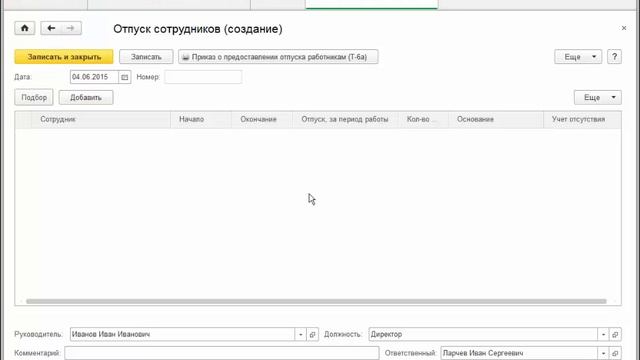
Task: Click the Начало column header
Action: (201, 120)
